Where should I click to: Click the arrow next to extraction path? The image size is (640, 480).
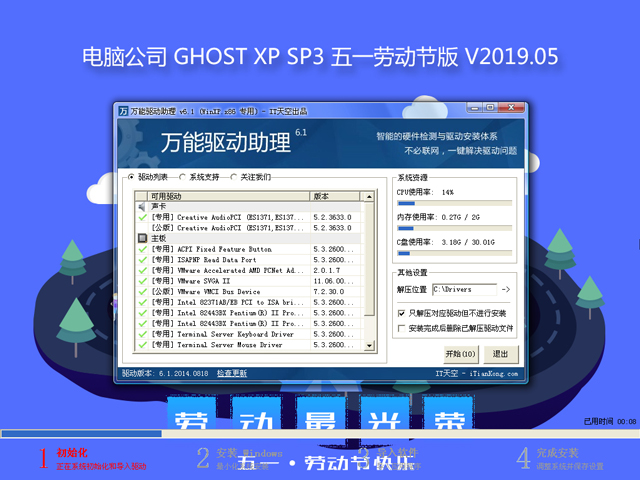[505, 289]
